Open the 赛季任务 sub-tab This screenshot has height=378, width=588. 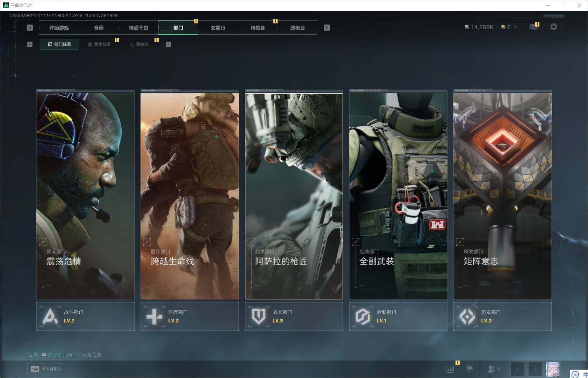[x=99, y=44]
